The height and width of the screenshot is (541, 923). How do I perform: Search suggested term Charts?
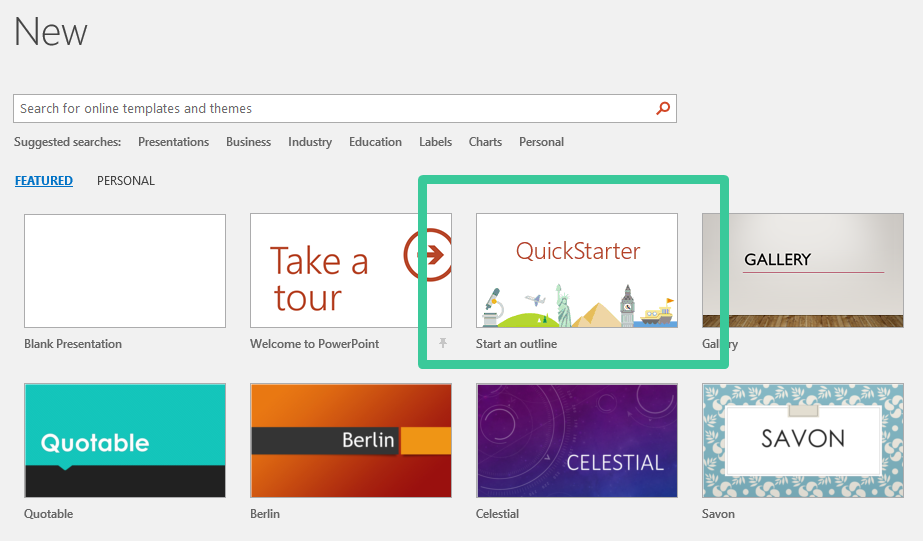tap(486, 142)
